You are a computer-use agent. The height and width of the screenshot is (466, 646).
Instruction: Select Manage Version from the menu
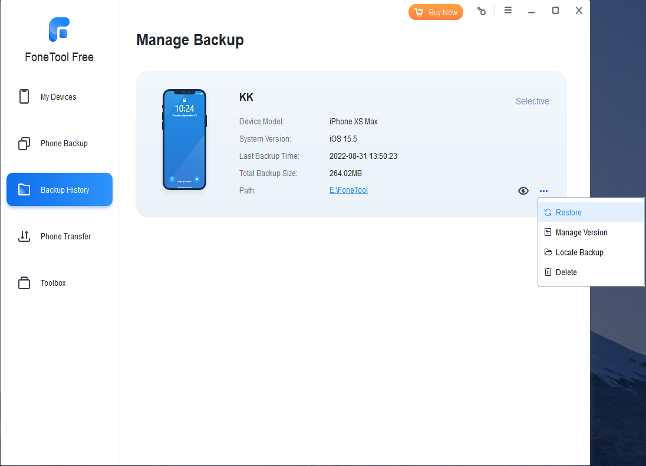tap(580, 232)
